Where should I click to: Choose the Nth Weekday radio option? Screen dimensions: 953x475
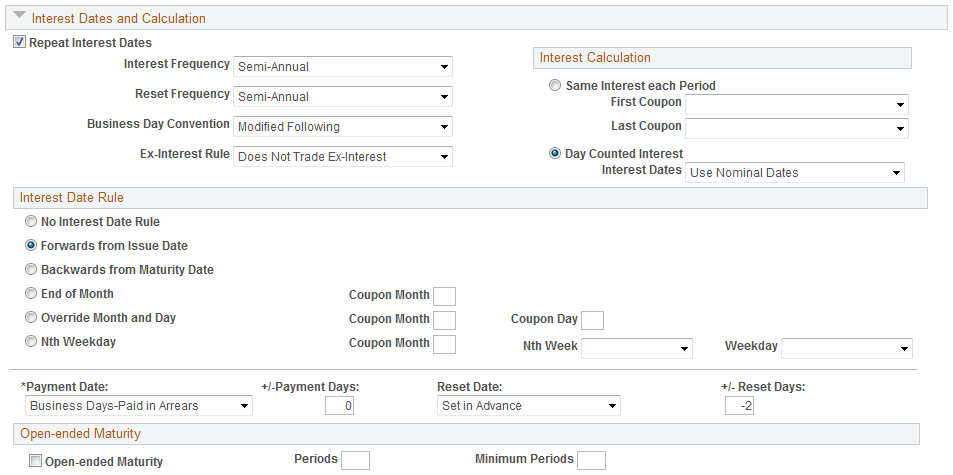(31, 342)
